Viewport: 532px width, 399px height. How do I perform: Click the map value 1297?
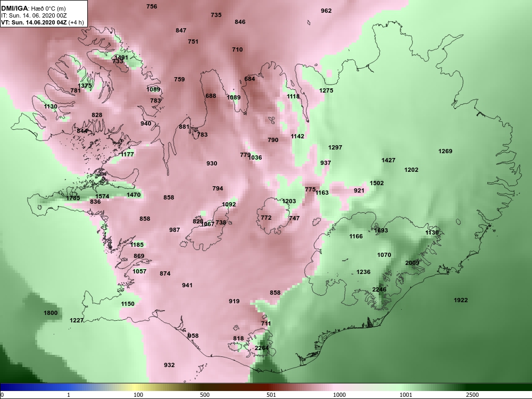335,147
